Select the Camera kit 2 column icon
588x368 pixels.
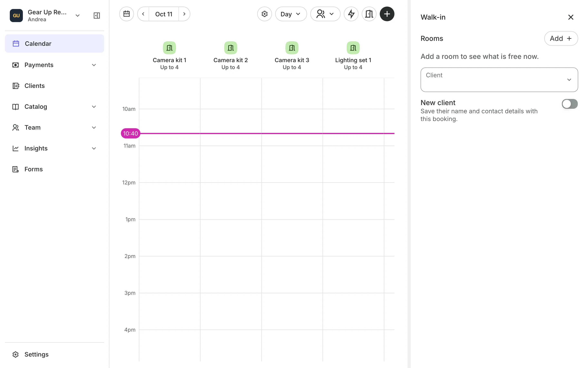(x=231, y=48)
